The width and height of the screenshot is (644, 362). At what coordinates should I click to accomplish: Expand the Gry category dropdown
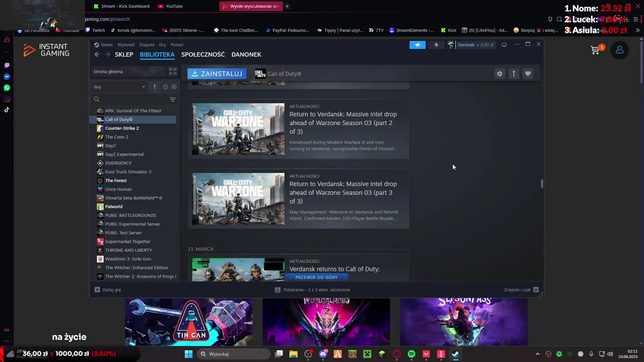pos(120,87)
